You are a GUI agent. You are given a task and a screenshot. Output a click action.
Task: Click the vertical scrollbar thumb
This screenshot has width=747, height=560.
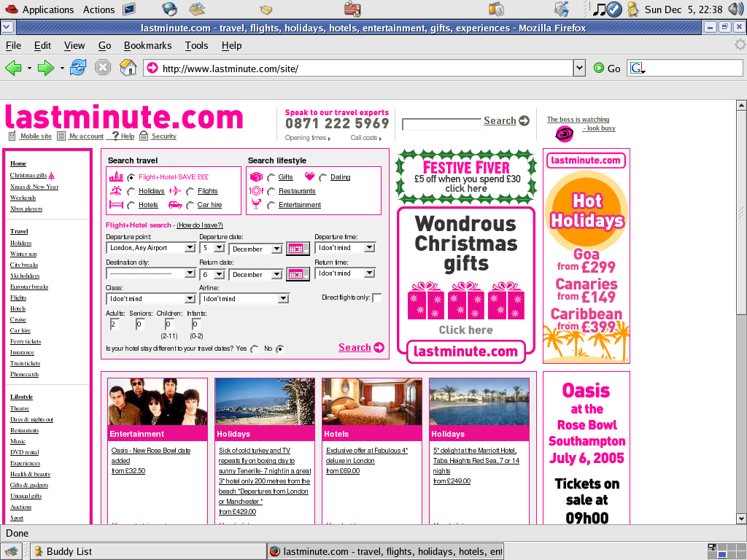tap(741, 213)
